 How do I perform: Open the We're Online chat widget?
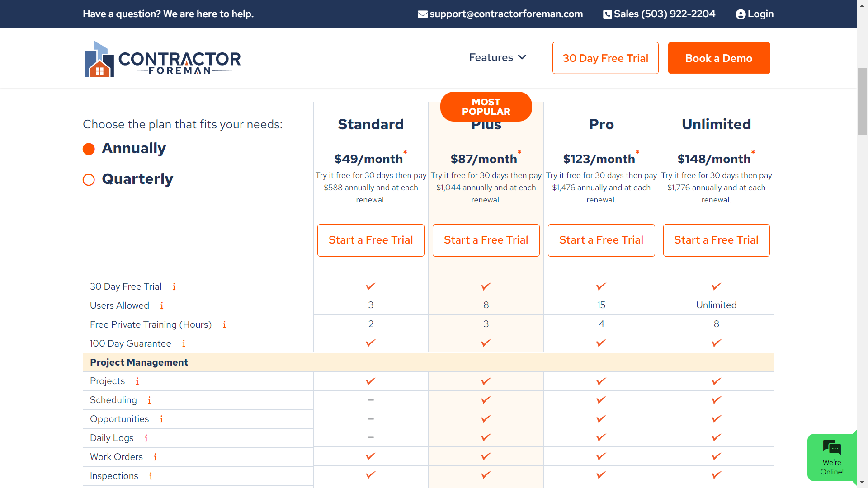coord(832,457)
